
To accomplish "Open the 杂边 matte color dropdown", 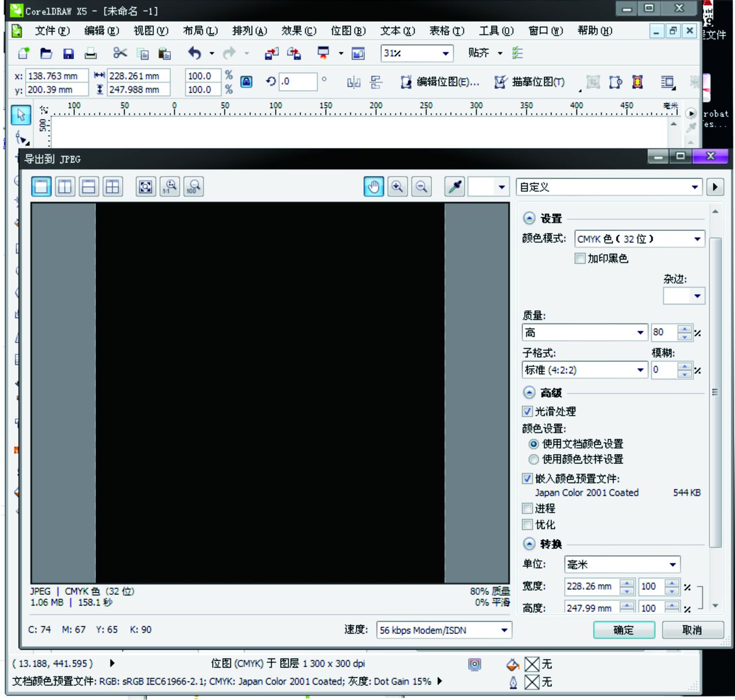I will 684,296.
